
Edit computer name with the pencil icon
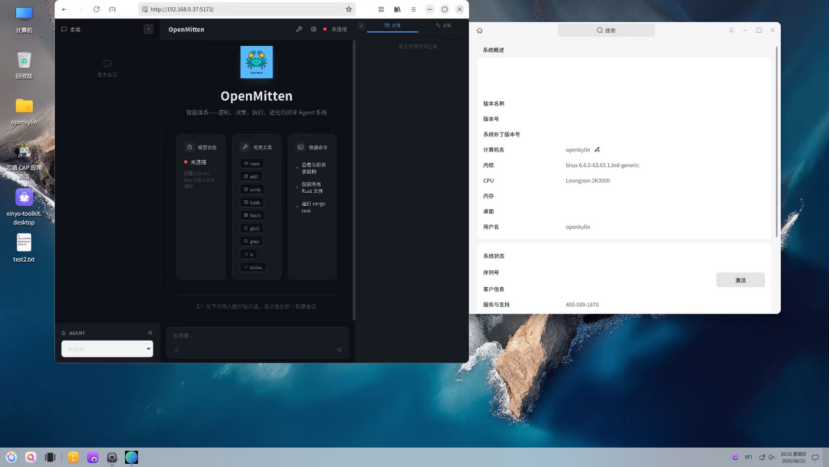point(597,150)
